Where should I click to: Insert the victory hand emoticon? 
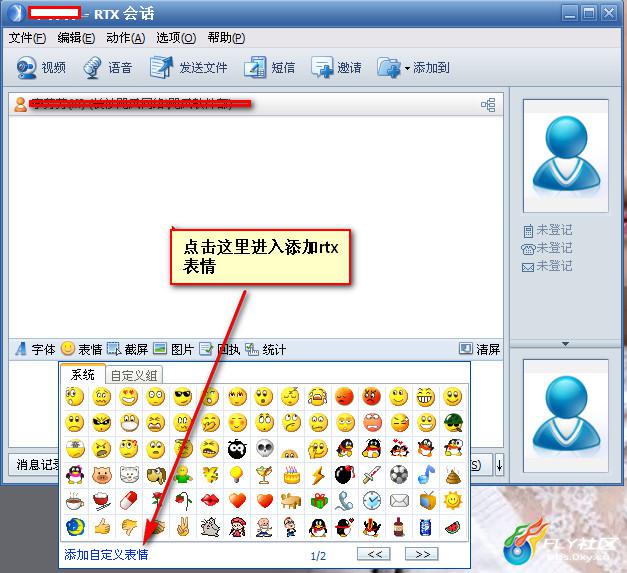click(183, 527)
